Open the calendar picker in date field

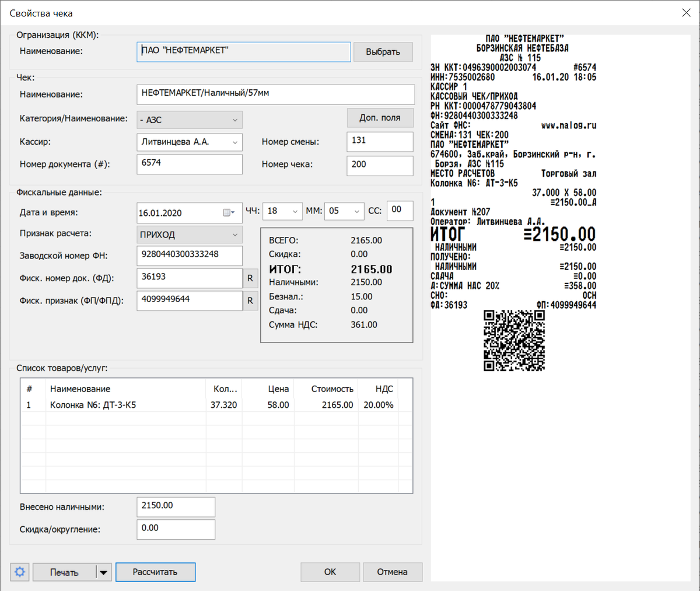pos(229,213)
